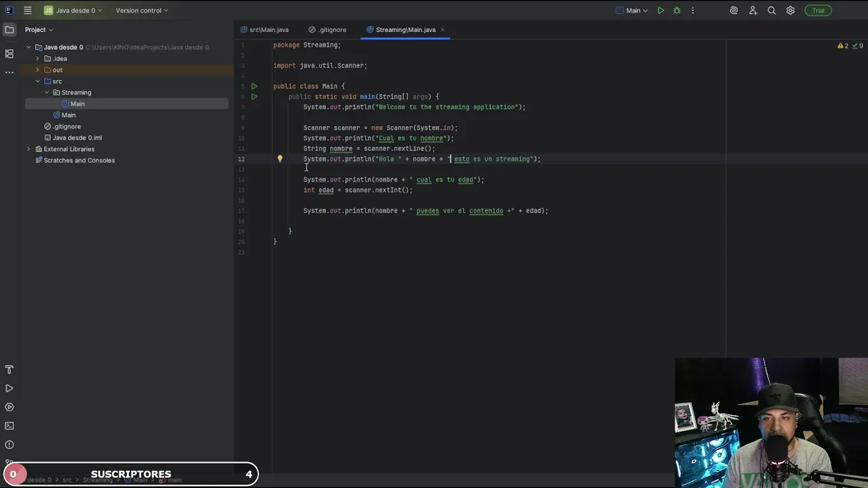Open the Problems tool window icon

(x=9, y=445)
